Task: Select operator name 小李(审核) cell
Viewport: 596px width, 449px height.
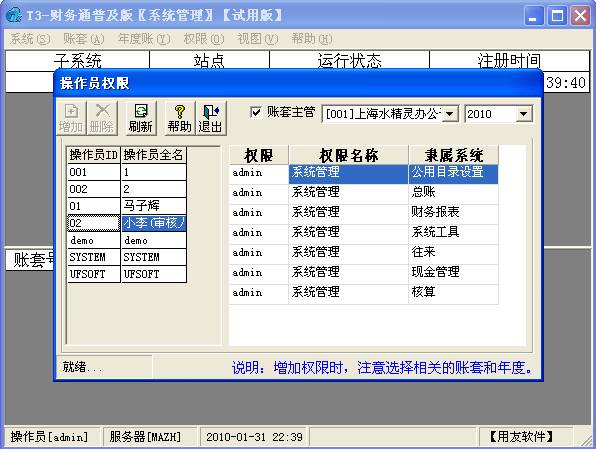Action: (154, 223)
